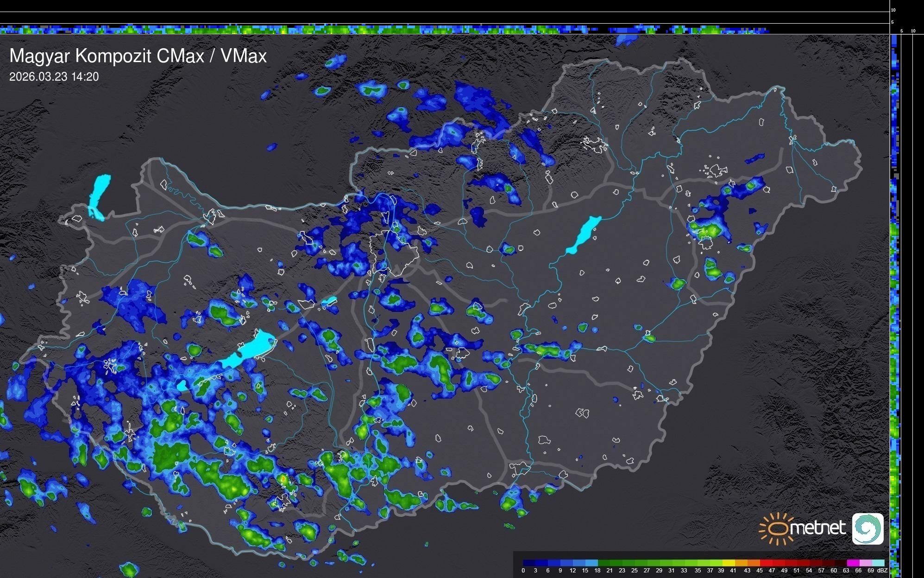This screenshot has height=578, width=924.
Task: Click small Lake Velence on the map
Action: coord(330,301)
